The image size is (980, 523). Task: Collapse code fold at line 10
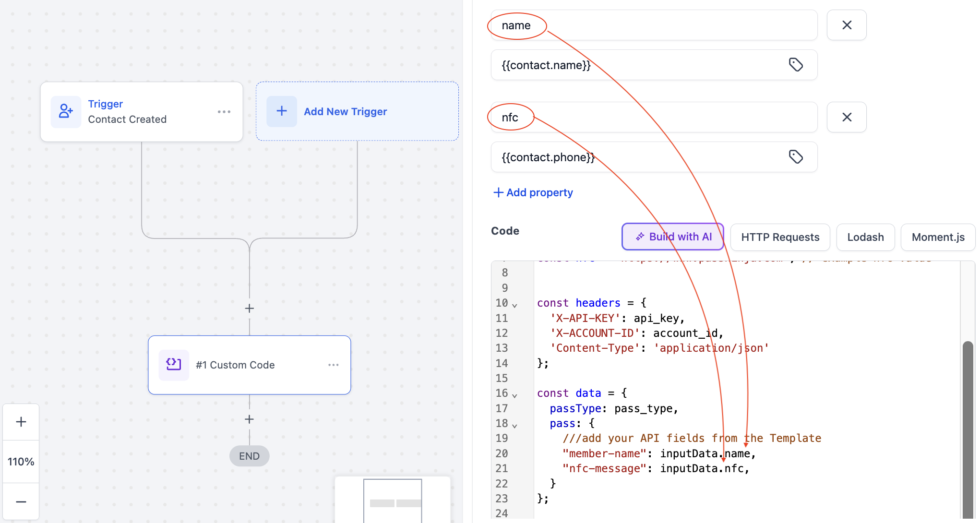click(514, 305)
